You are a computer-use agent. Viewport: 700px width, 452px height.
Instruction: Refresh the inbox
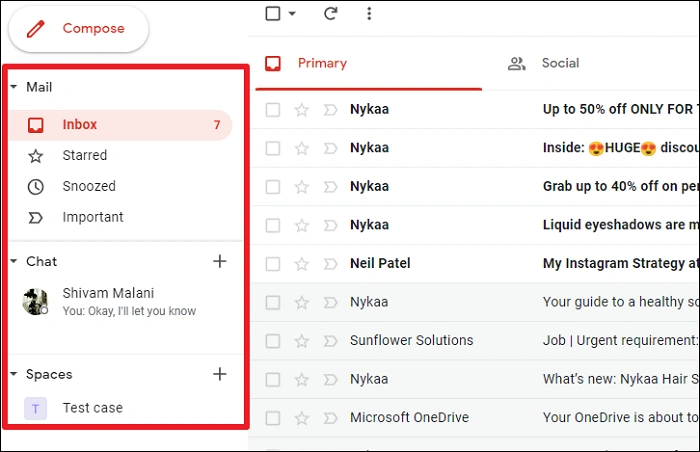click(x=330, y=13)
